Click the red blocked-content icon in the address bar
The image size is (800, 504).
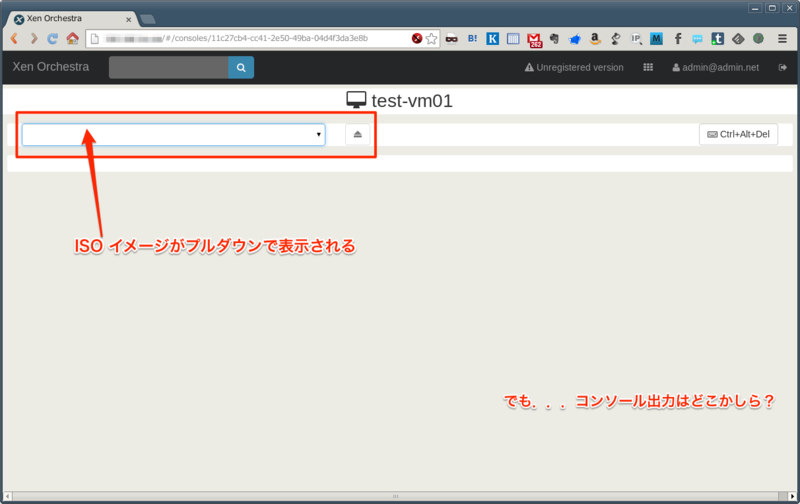point(417,38)
